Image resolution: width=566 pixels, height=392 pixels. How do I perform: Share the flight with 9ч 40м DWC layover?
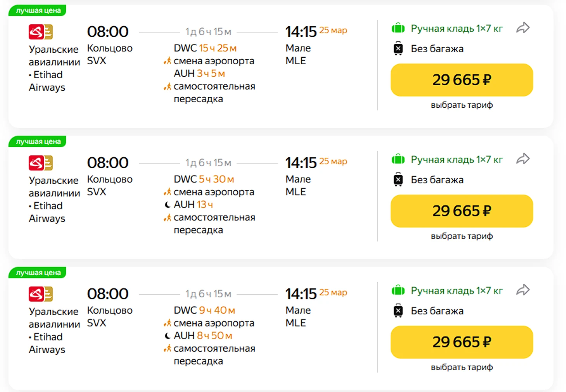(x=523, y=290)
